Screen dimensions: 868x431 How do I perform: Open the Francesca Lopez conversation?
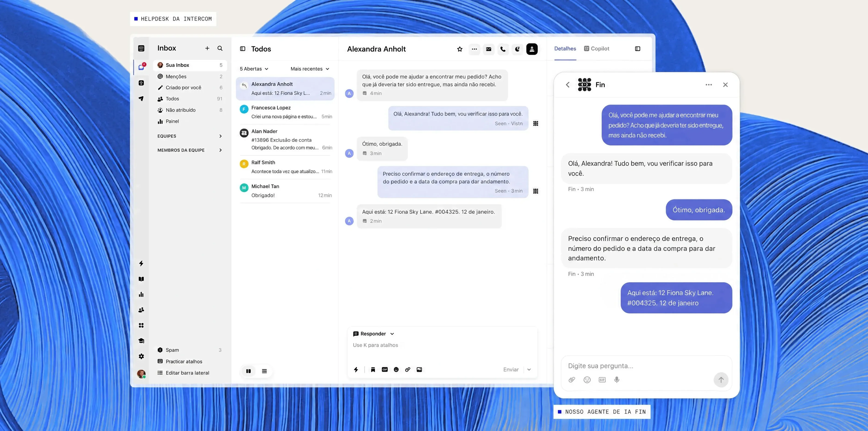click(286, 112)
